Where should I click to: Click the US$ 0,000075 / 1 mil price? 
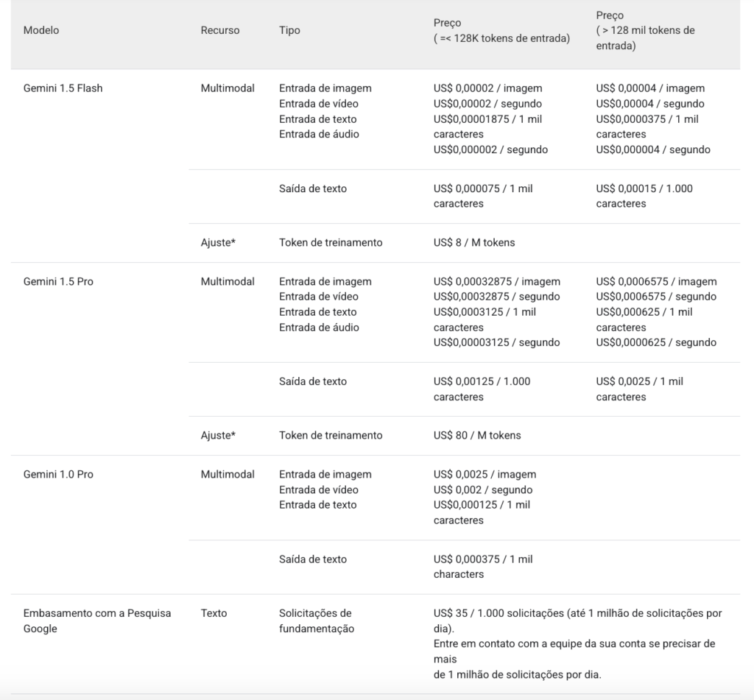coord(483,188)
